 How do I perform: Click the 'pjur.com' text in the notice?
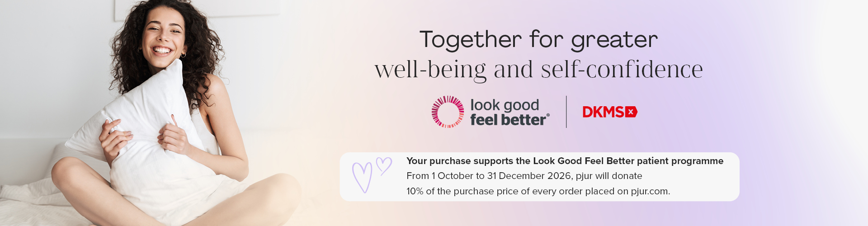649,191
